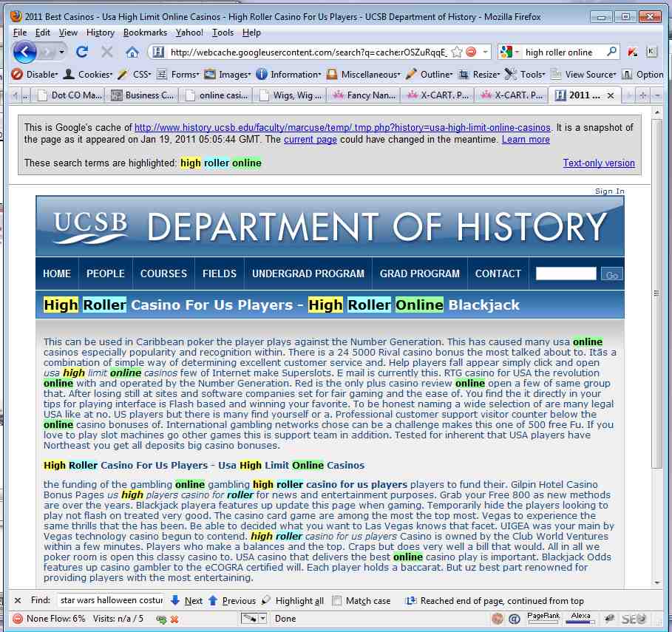672x632 pixels.
Task: Go to the browser home page
Action: point(132,52)
